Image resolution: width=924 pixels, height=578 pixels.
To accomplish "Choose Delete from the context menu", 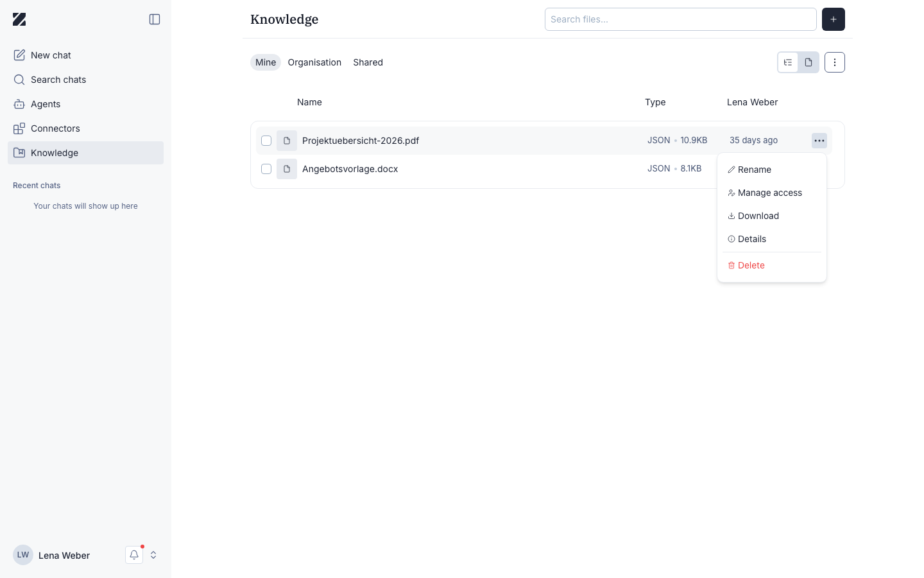I will (772, 265).
